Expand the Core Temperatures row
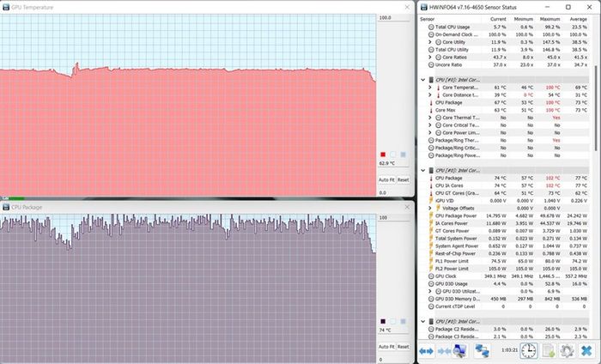The height and width of the screenshot is (364, 601). [430, 88]
